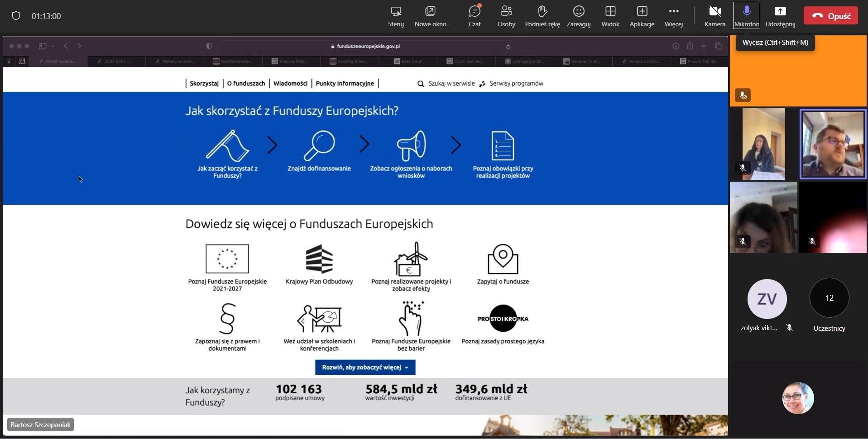Show the Osoby participants list
The height and width of the screenshot is (439, 868).
coord(506,16)
